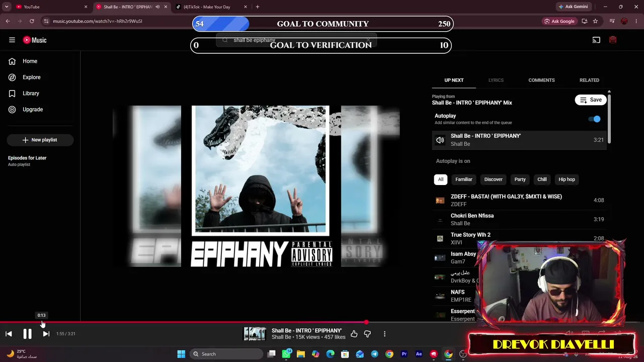This screenshot has height=362, width=644.
Task: Select the Familiar filter chip
Action: [x=464, y=179]
